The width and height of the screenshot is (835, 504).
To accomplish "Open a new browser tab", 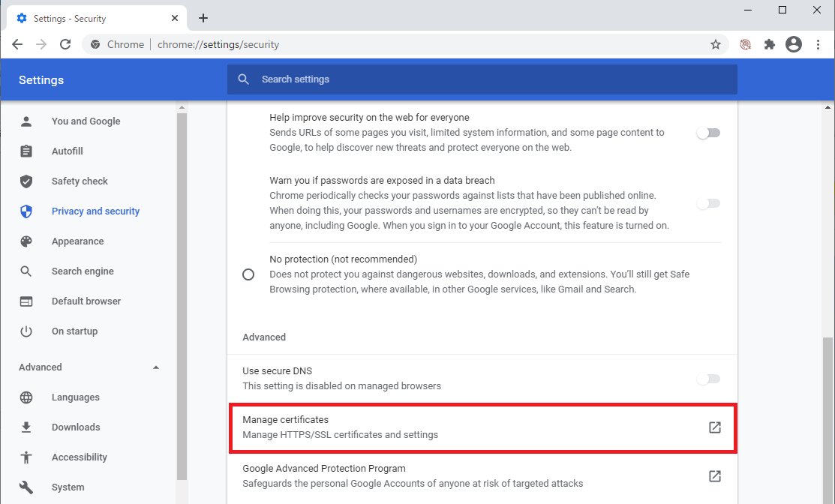I will [x=203, y=17].
